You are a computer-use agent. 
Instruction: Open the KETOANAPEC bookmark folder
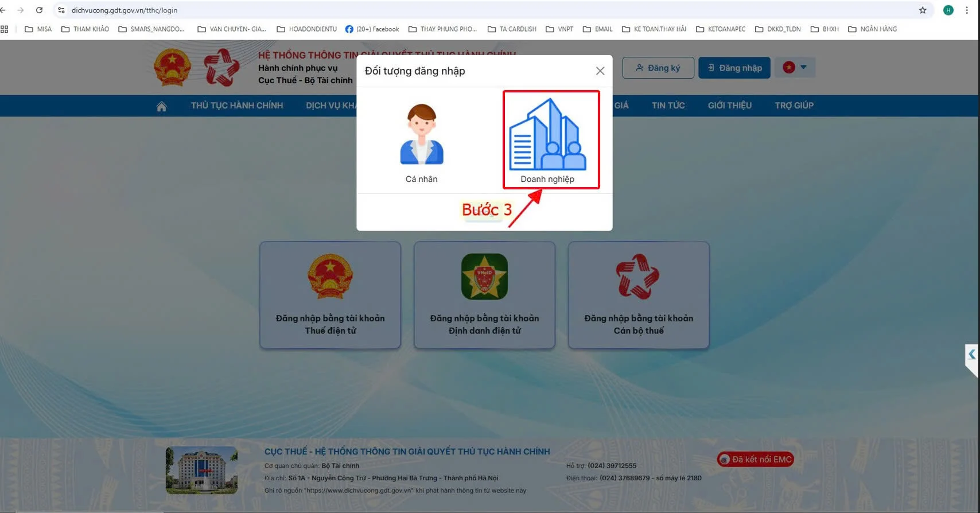(x=721, y=29)
